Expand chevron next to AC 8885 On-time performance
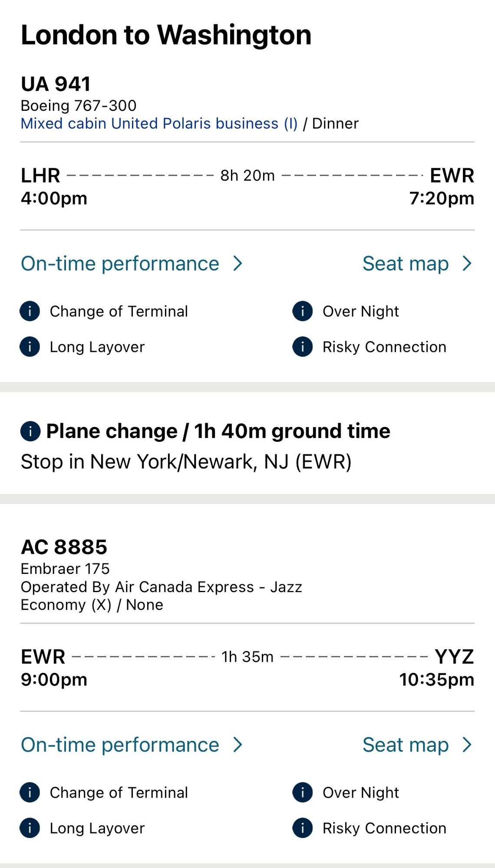 click(238, 745)
